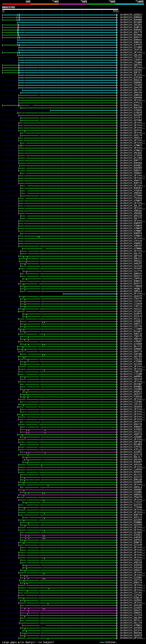Select the UniRef100_B0XQK7 label
The width and height of the screenshot is (146, 644).
pyautogui.click(x=131, y=331)
